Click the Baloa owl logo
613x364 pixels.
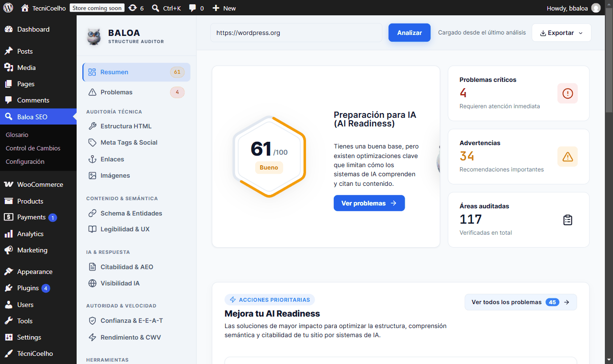tap(94, 36)
